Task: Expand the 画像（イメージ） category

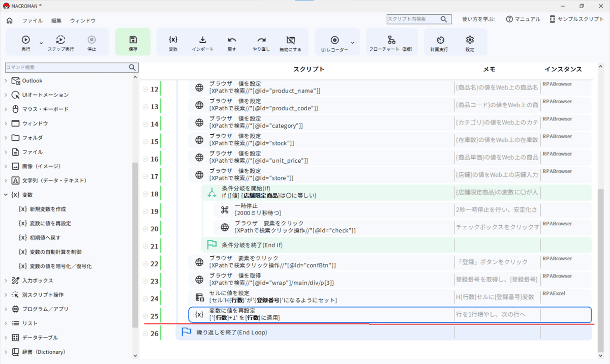Action: click(6, 166)
